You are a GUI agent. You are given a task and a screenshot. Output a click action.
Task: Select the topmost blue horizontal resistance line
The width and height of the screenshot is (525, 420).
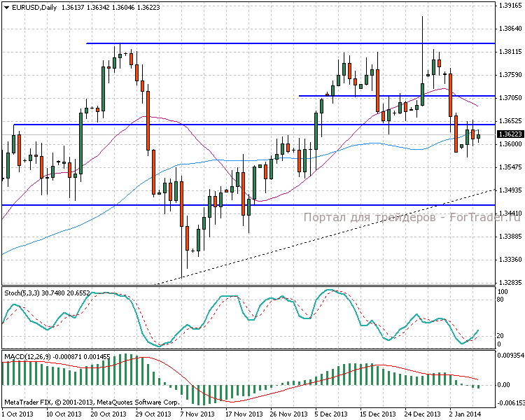(290, 43)
